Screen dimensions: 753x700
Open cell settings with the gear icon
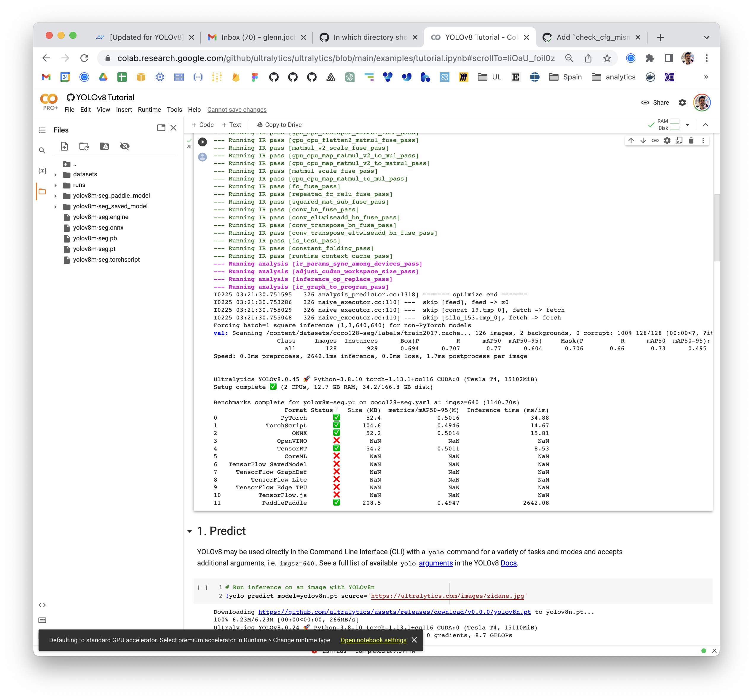tap(667, 140)
